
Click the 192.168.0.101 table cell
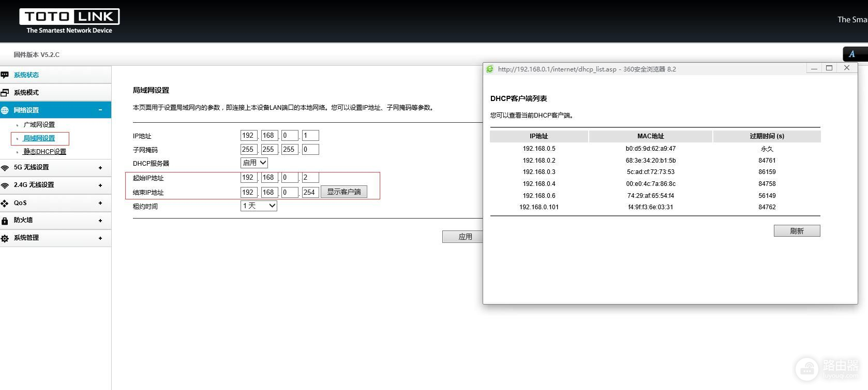point(539,207)
